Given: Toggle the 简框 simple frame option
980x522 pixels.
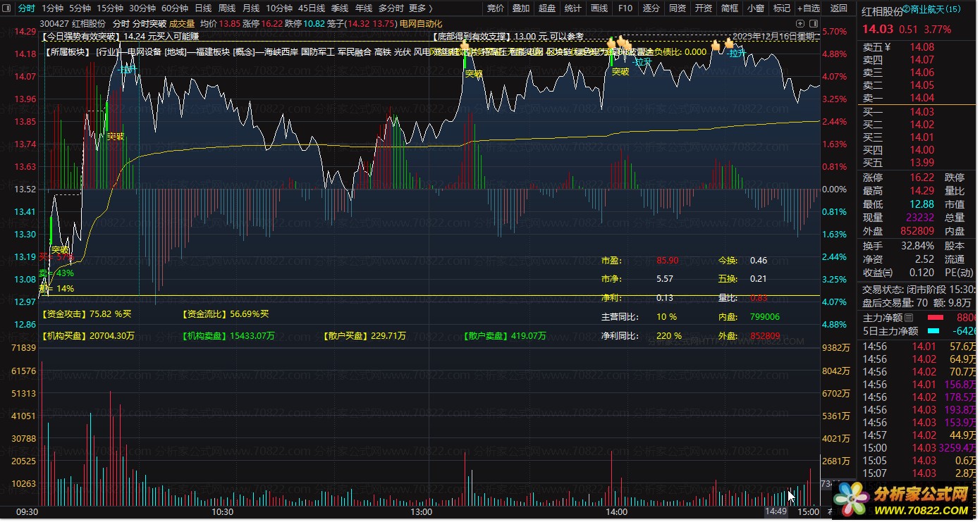Looking at the screenshot, I should [x=730, y=8].
